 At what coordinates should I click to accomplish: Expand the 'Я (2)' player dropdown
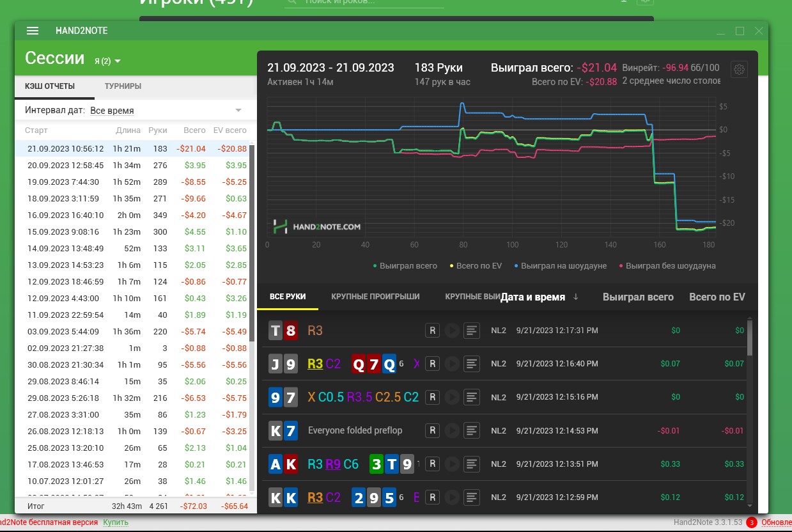pyautogui.click(x=107, y=61)
